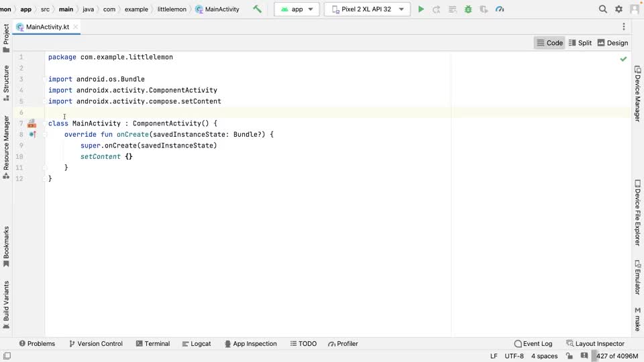Switch editor to Split view

pyautogui.click(x=580, y=43)
